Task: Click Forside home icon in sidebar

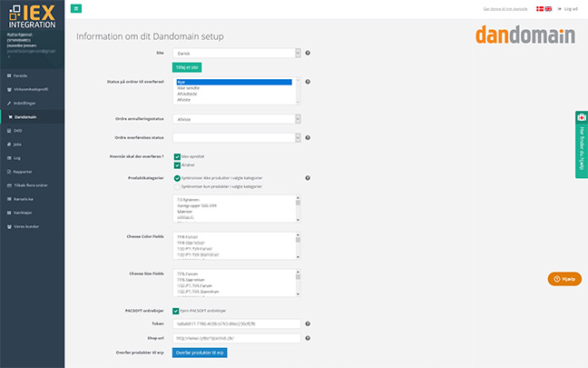Action: (9, 75)
